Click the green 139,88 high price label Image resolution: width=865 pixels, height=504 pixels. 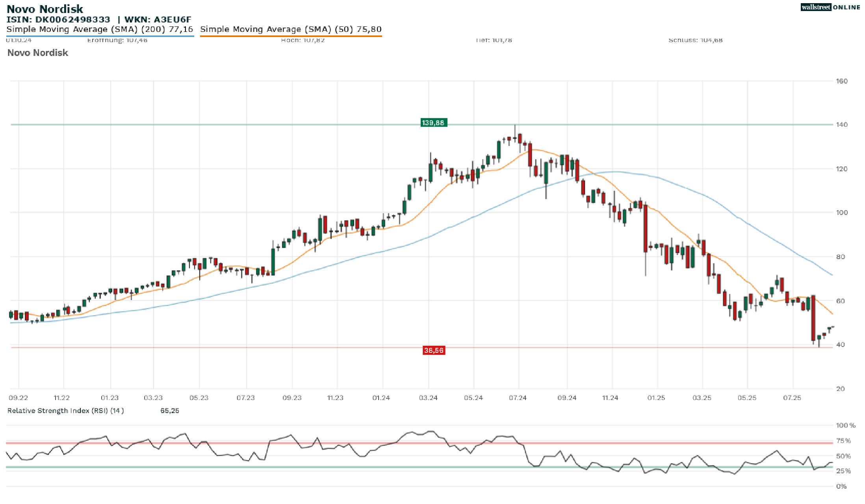tap(433, 123)
